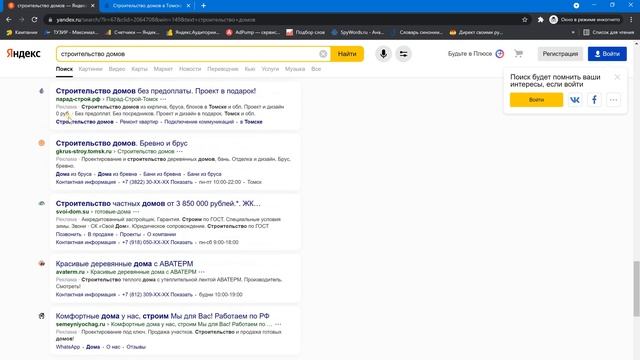This screenshot has height=360, width=640.
Task: Open 'Комфортные дома у нас, строим' result
Action: [162, 316]
